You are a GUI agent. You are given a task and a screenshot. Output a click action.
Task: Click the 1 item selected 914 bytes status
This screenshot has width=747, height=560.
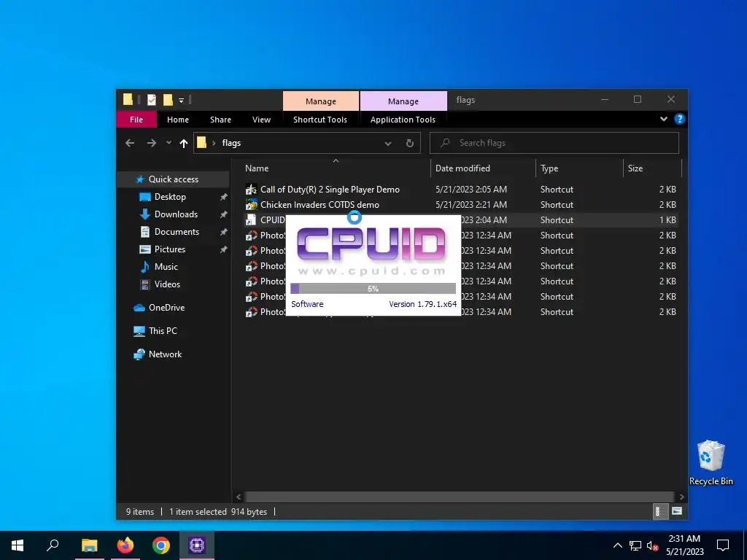pyautogui.click(x=218, y=512)
